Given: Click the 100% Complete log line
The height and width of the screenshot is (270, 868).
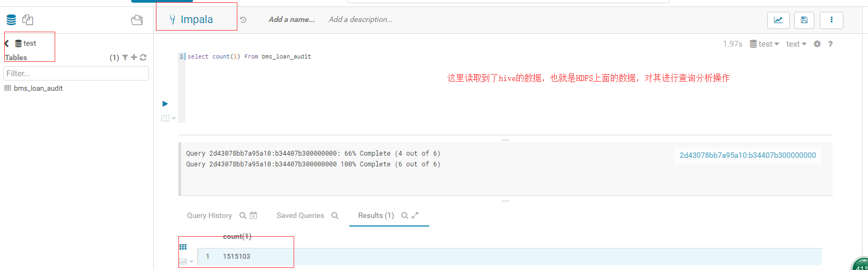Looking at the screenshot, I should (313, 164).
